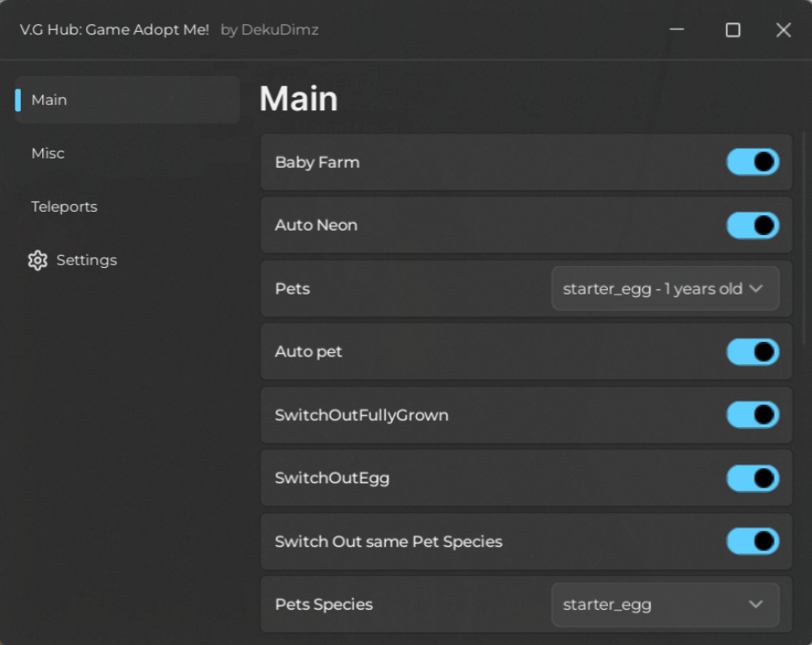Select the Main sidebar tab
The height and width of the screenshot is (645, 812).
tap(127, 100)
